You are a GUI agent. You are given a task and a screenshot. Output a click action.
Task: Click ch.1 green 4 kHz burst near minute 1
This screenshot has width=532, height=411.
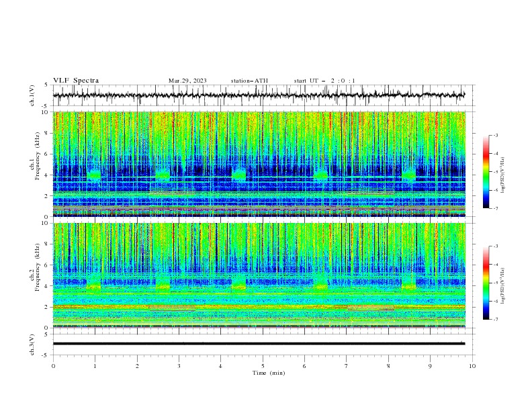pyautogui.click(x=94, y=175)
